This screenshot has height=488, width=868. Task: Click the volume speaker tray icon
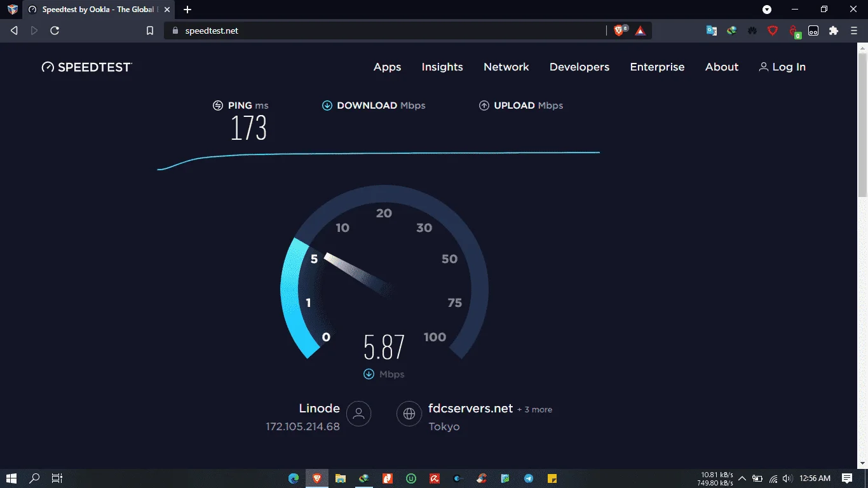click(x=787, y=478)
